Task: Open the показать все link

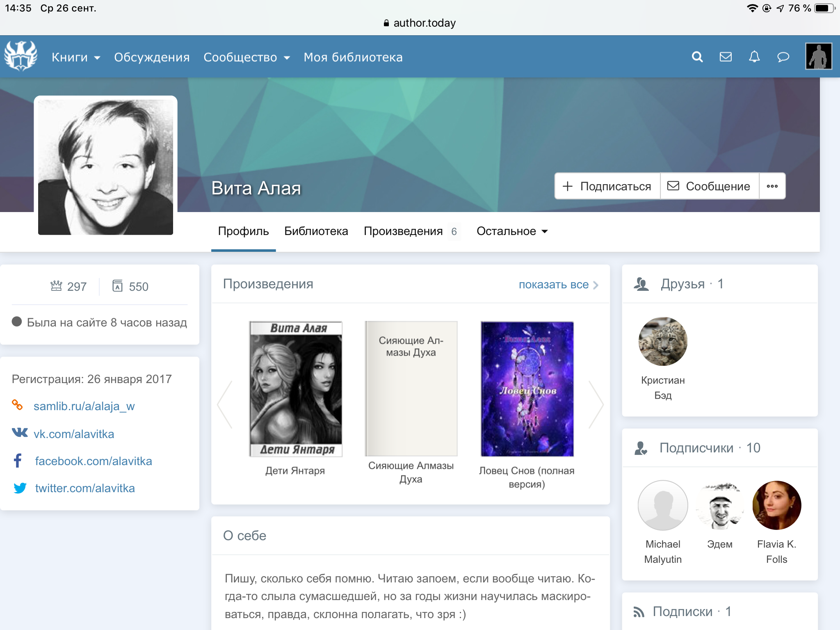Action: tap(559, 285)
